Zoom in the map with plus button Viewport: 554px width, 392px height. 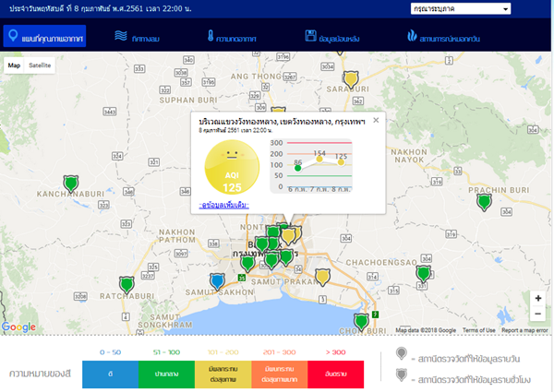pyautogui.click(x=537, y=298)
